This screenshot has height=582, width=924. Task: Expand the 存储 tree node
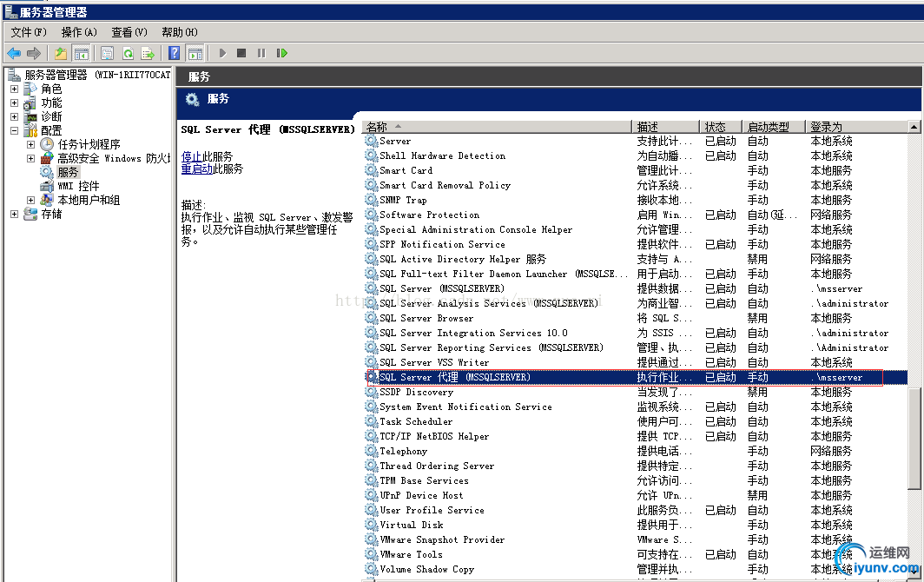pyautogui.click(x=14, y=214)
